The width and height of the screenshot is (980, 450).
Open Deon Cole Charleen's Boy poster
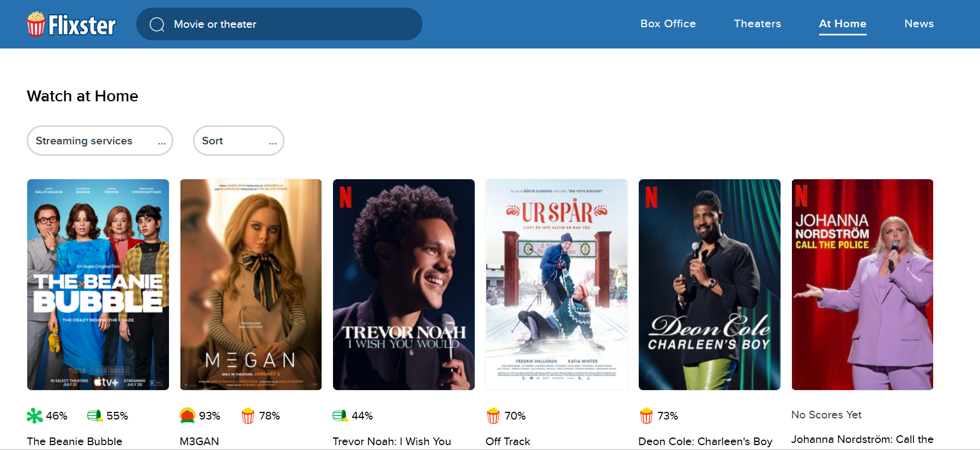point(710,284)
